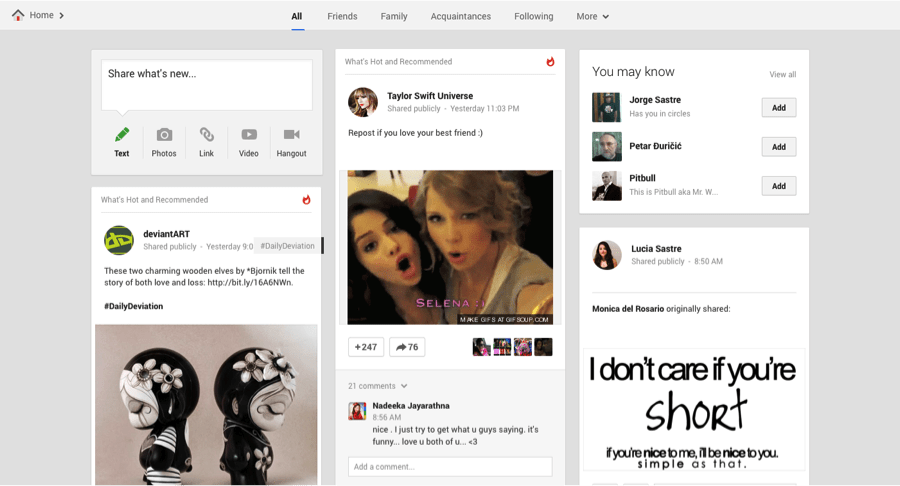The width and height of the screenshot is (900, 486).
Task: Open the deviantART profile avatar
Action: pos(119,240)
